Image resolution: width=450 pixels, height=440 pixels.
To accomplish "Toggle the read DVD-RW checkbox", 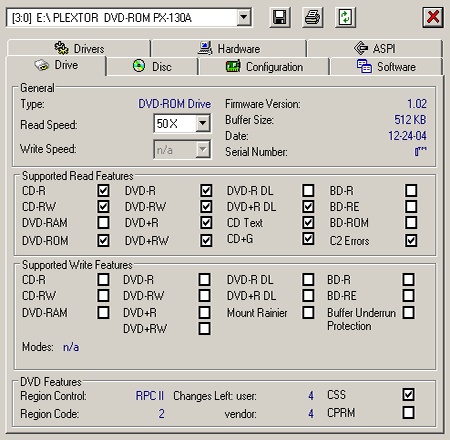I will (x=206, y=207).
